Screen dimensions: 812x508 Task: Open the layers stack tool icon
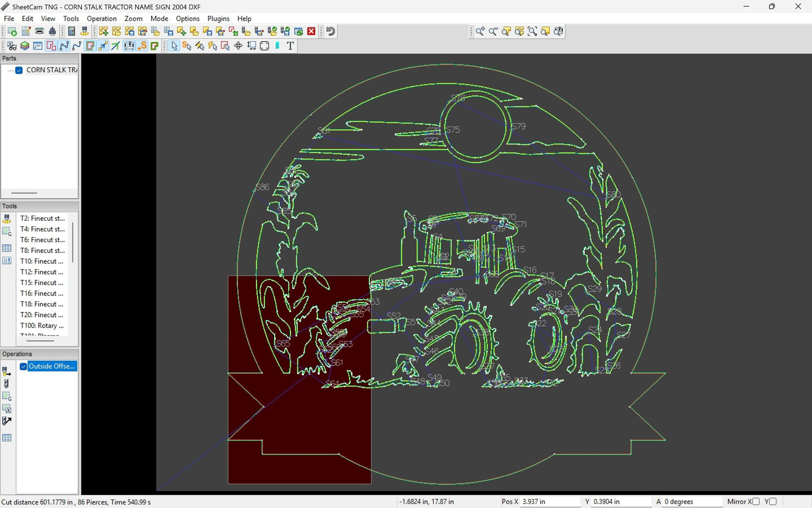[x=24, y=46]
